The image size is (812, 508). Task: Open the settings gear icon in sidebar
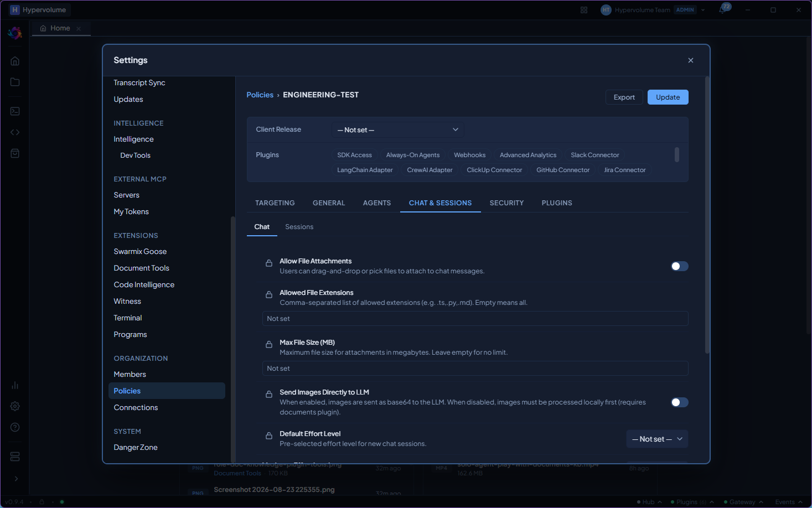(x=15, y=406)
